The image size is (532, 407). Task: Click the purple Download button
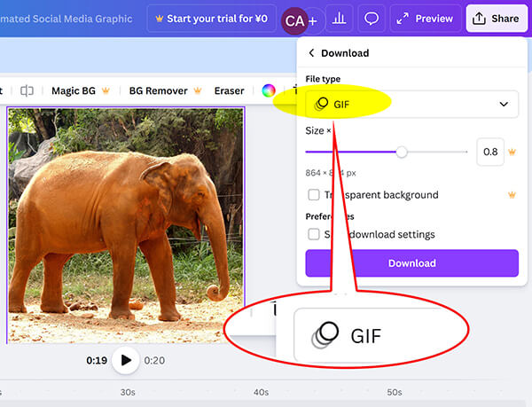[412, 263]
